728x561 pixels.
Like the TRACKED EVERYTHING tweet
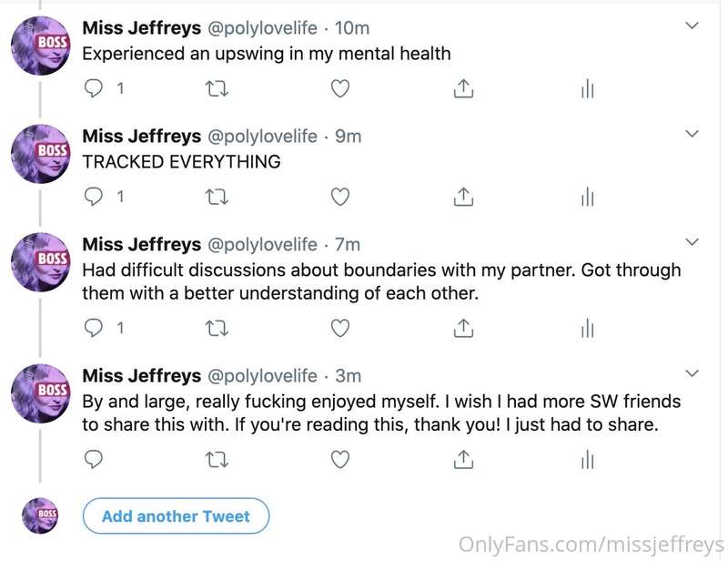coord(339,197)
